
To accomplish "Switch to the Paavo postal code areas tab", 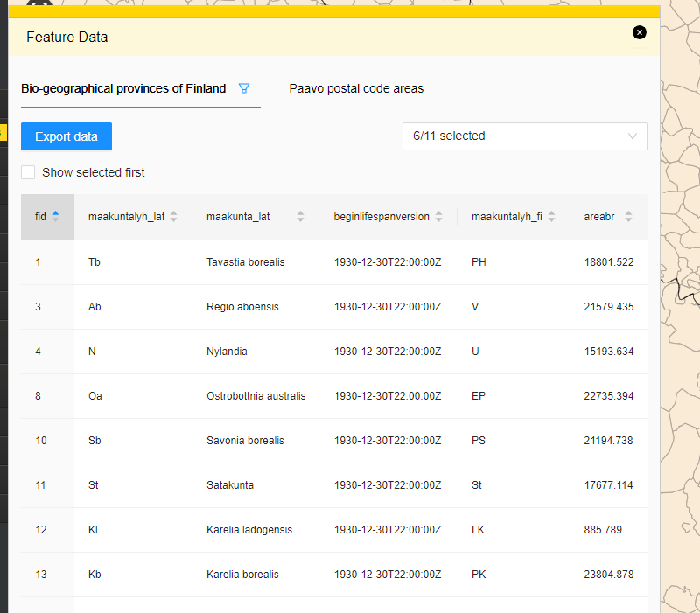I will coord(356,88).
